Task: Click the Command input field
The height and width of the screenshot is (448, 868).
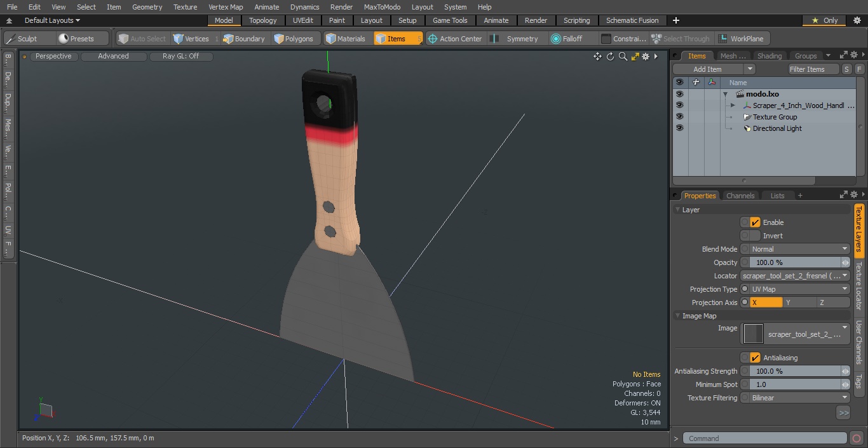Action: click(x=764, y=438)
